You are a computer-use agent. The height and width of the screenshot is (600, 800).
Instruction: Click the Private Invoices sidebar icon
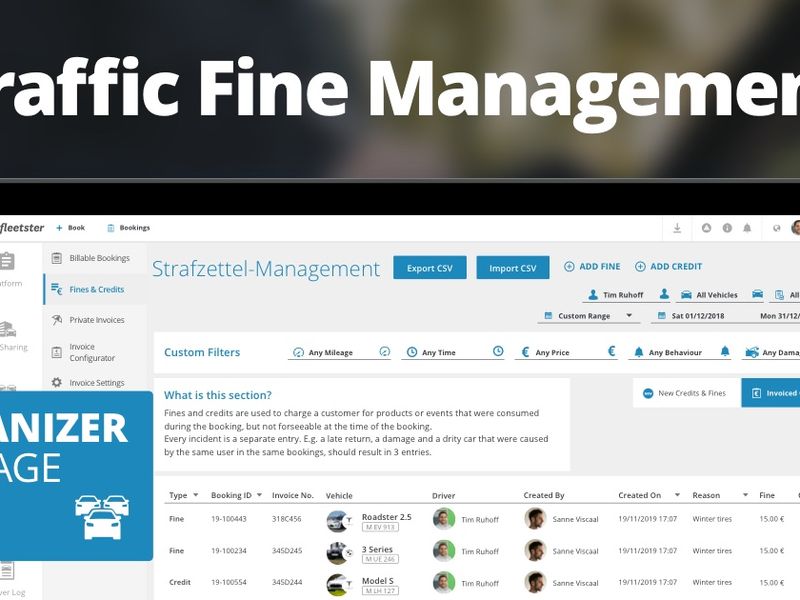(58, 319)
